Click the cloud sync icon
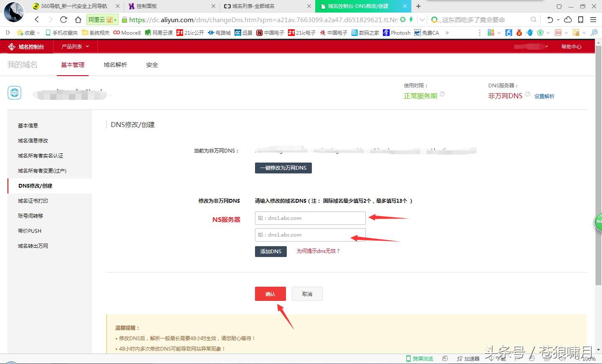Screen dimensions: 602x364 pyautogui.click(x=568, y=19)
